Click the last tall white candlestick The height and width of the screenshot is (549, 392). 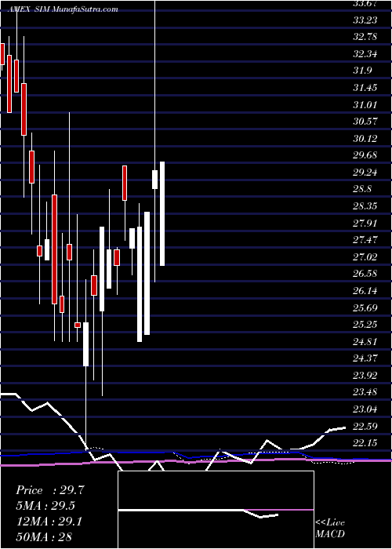162,213
